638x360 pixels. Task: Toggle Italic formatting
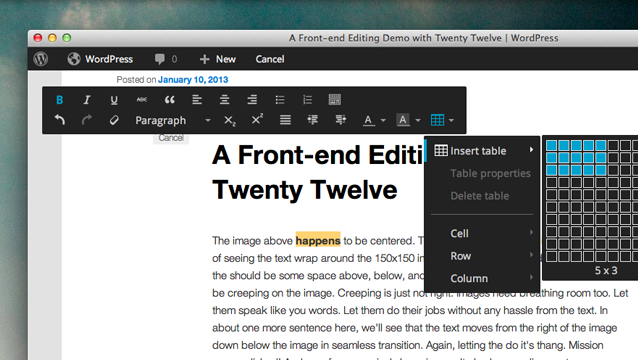point(87,100)
